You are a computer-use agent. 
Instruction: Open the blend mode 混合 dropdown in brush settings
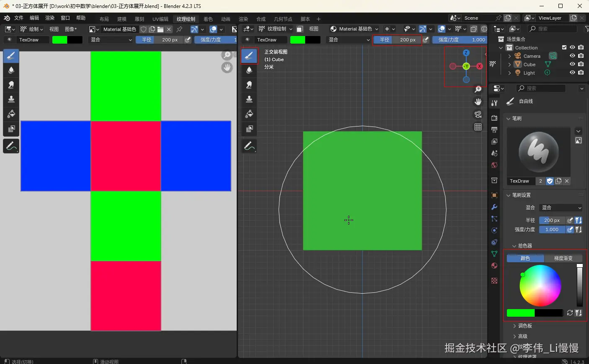(x=561, y=208)
